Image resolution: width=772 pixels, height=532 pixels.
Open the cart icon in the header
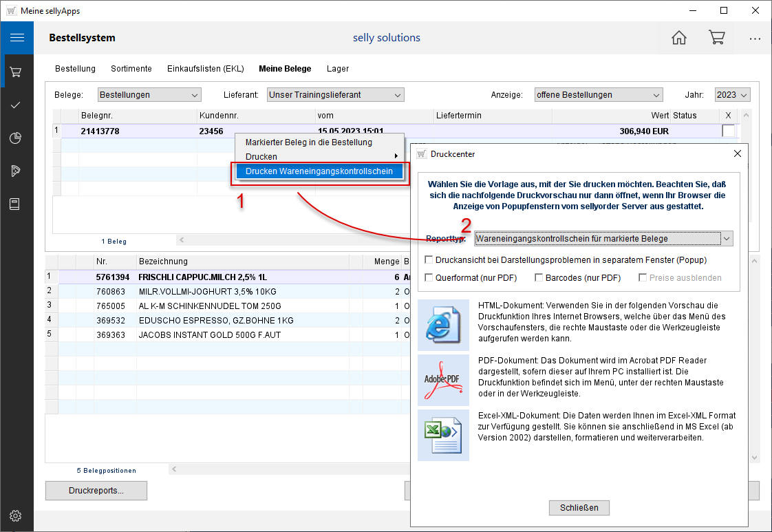(716, 38)
